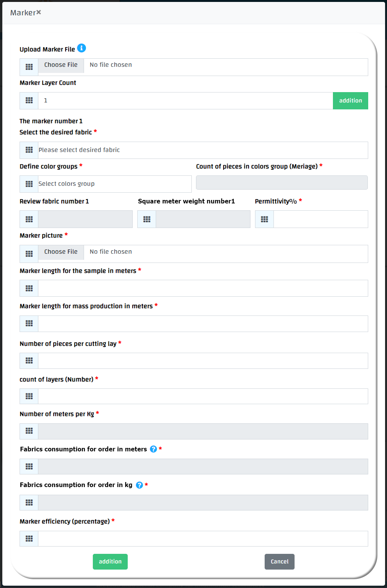Click the info icon beside Upload Marker File

click(x=81, y=48)
